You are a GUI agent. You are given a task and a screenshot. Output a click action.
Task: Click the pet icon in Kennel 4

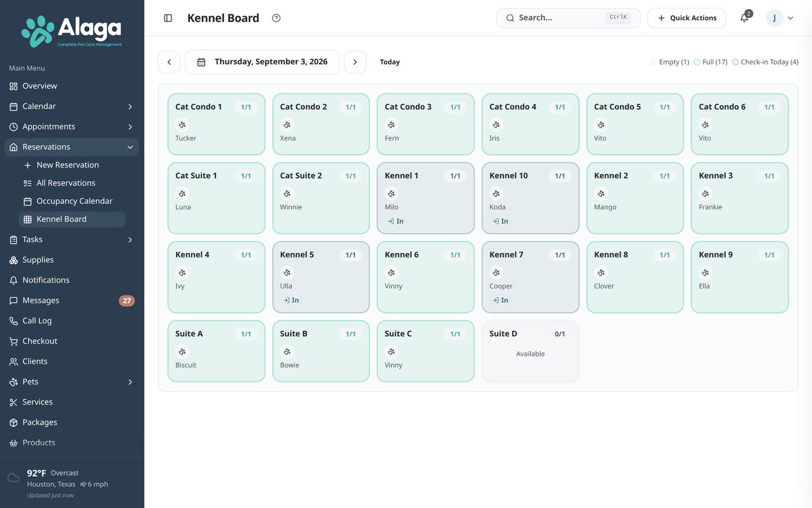coord(182,273)
